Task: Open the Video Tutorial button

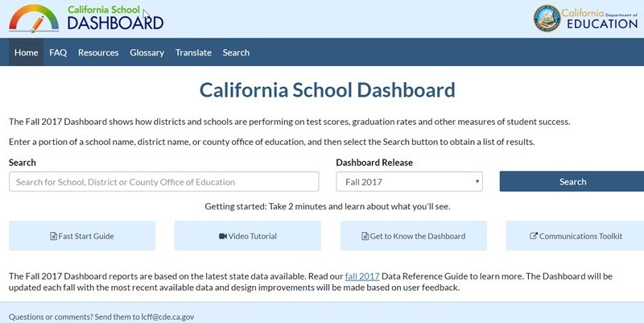Action: pos(248,236)
